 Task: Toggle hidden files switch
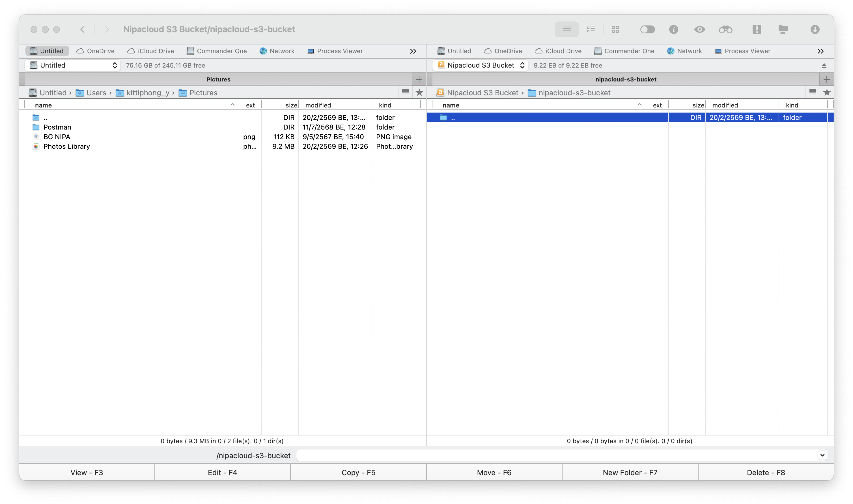tap(647, 29)
